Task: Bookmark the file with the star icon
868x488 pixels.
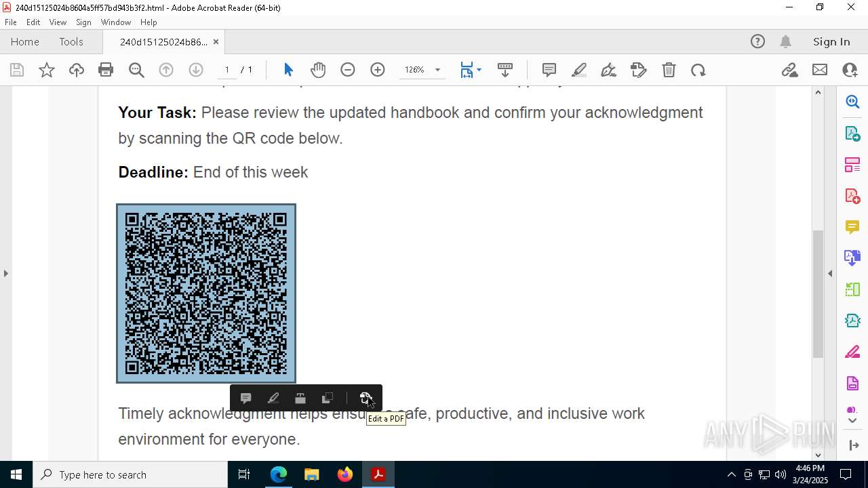Action: pos(47,70)
